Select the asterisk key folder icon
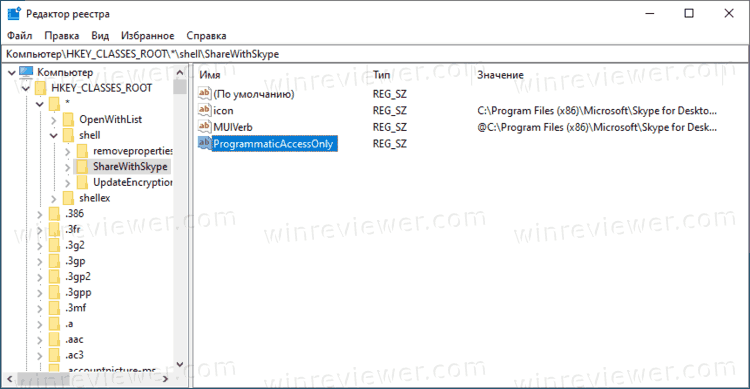Viewport: 750px width, 389px height. tap(55, 103)
